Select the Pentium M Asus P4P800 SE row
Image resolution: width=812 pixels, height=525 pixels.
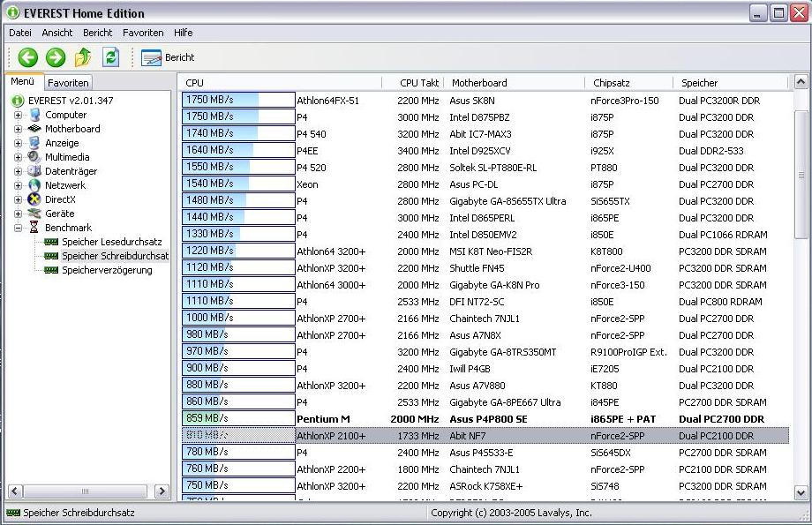[485, 419]
